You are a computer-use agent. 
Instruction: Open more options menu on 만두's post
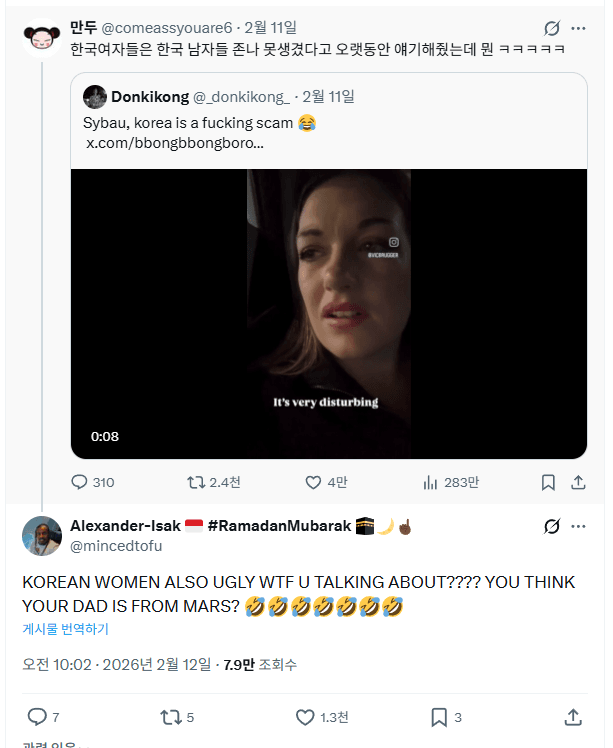[x=578, y=28]
